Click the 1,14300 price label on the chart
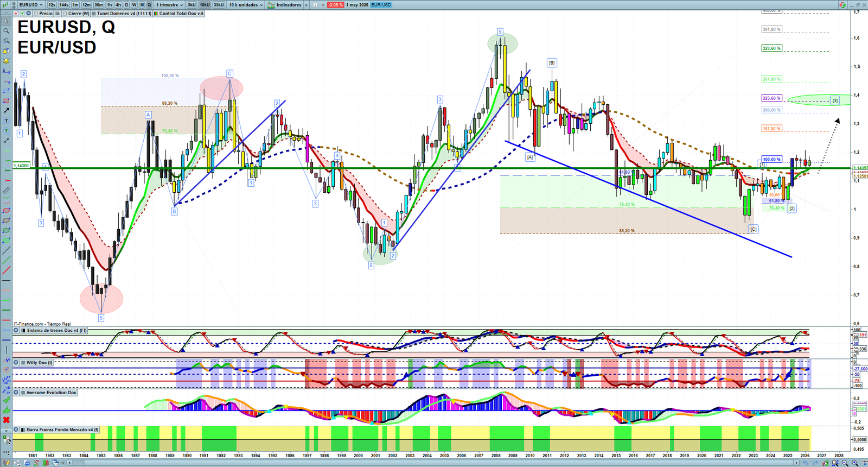Image resolution: width=868 pixels, height=467 pixels. pos(21,166)
